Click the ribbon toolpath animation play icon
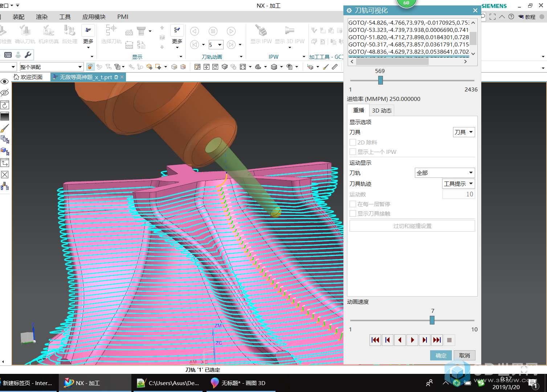Viewport: 547px width, 392px height. tap(231, 31)
